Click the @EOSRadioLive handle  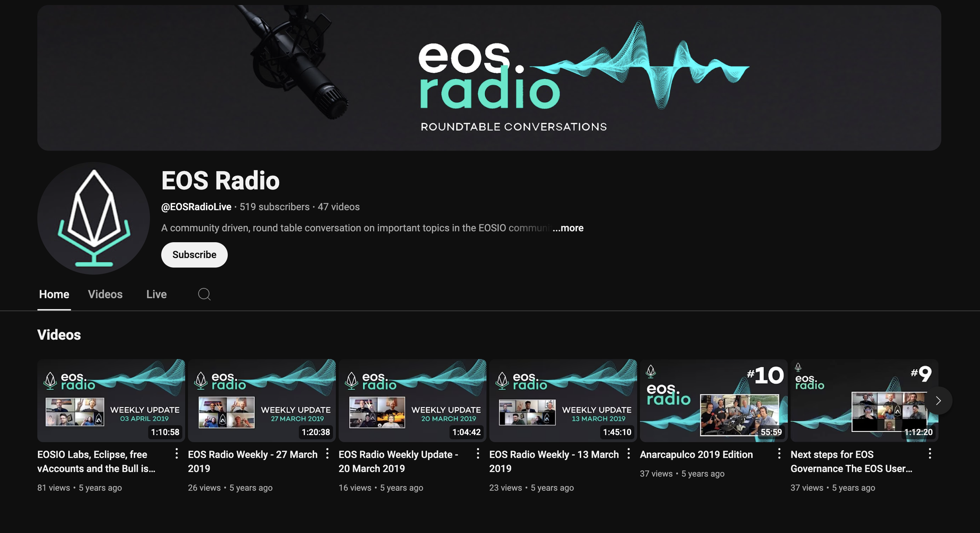[x=196, y=207]
